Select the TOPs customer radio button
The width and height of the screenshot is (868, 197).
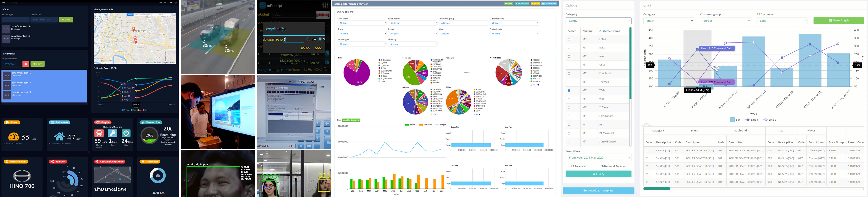[569, 90]
